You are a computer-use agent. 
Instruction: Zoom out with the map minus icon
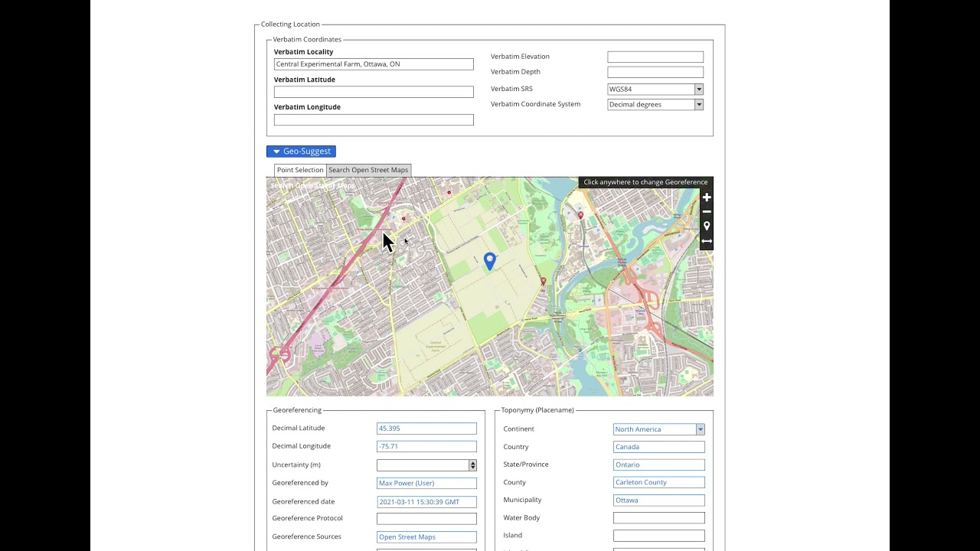point(707,212)
